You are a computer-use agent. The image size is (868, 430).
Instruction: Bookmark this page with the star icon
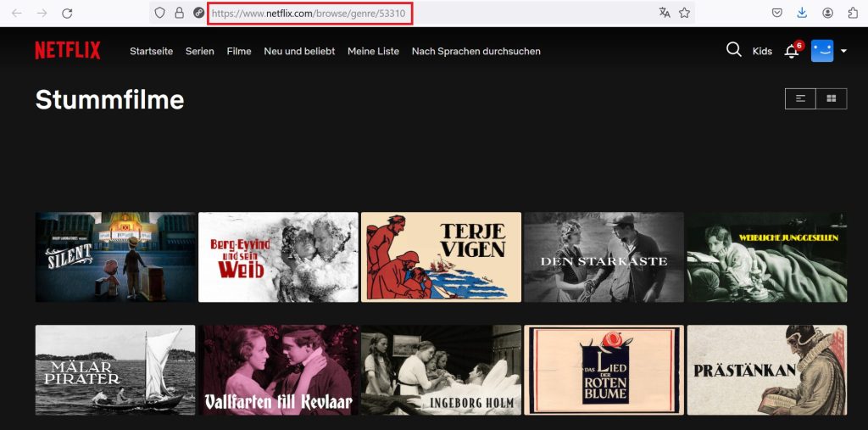coord(684,13)
